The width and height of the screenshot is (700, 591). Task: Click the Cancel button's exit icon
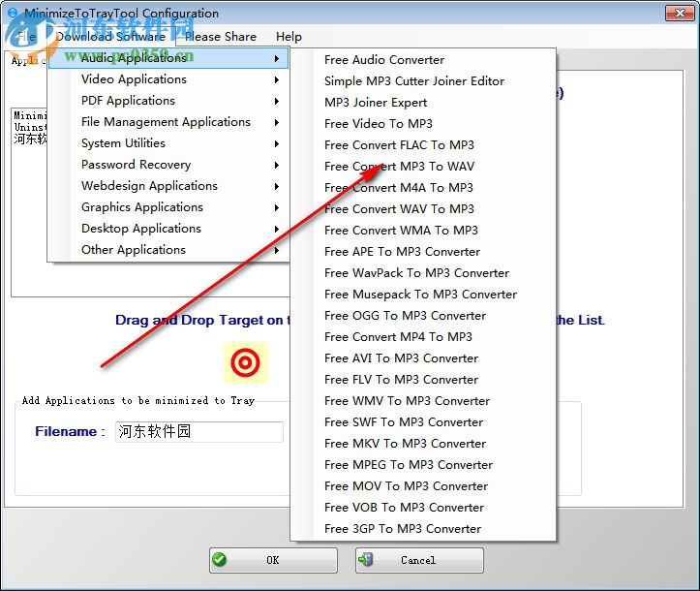pos(366,559)
